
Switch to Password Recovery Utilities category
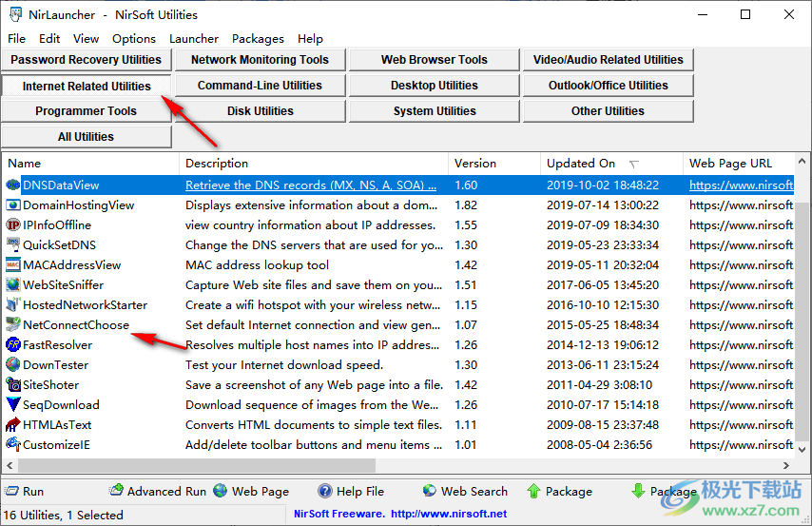(x=87, y=60)
